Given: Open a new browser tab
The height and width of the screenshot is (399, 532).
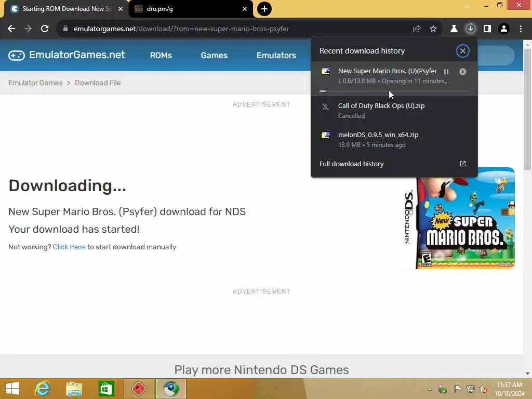Looking at the screenshot, I should click(264, 9).
